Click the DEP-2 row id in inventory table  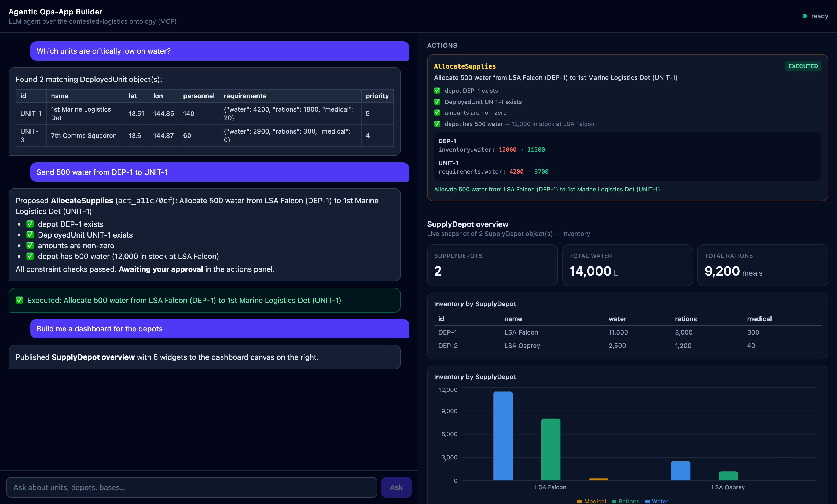point(448,346)
